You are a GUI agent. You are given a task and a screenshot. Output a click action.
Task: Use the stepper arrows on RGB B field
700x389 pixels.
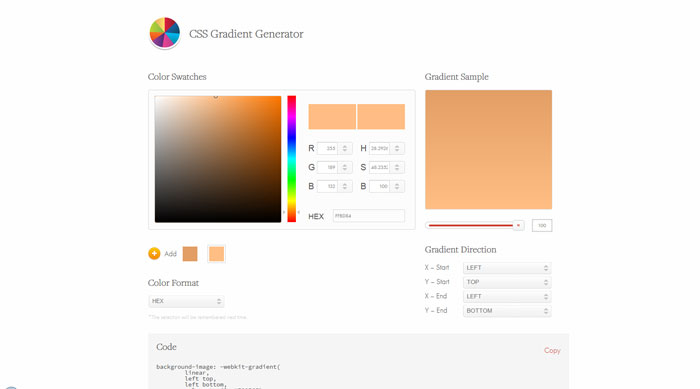click(x=345, y=186)
